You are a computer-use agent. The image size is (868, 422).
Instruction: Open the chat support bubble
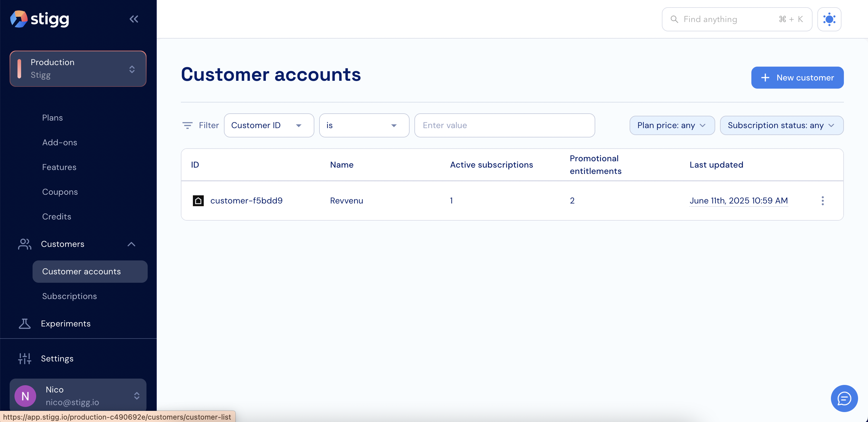pyautogui.click(x=844, y=398)
